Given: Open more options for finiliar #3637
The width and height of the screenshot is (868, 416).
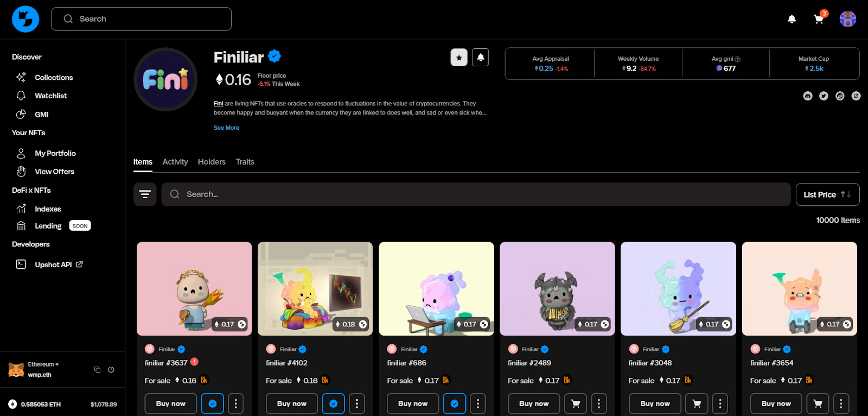Looking at the screenshot, I should [235, 404].
